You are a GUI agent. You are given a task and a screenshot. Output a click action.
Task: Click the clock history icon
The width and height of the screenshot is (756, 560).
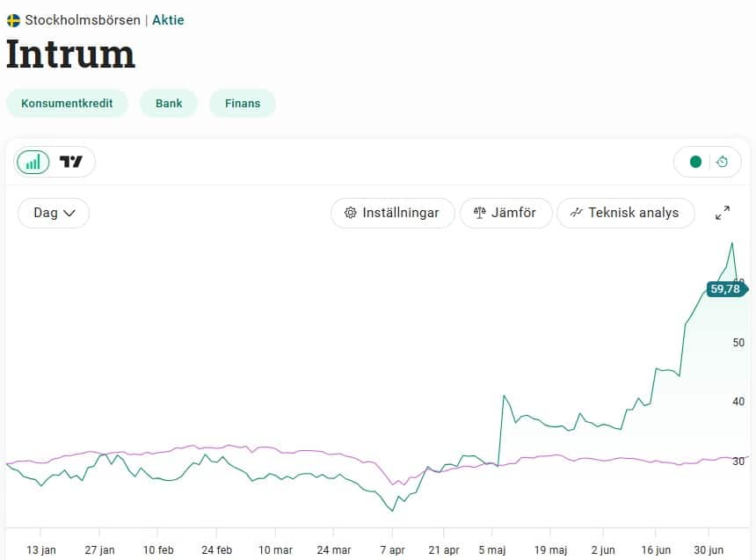point(722,162)
